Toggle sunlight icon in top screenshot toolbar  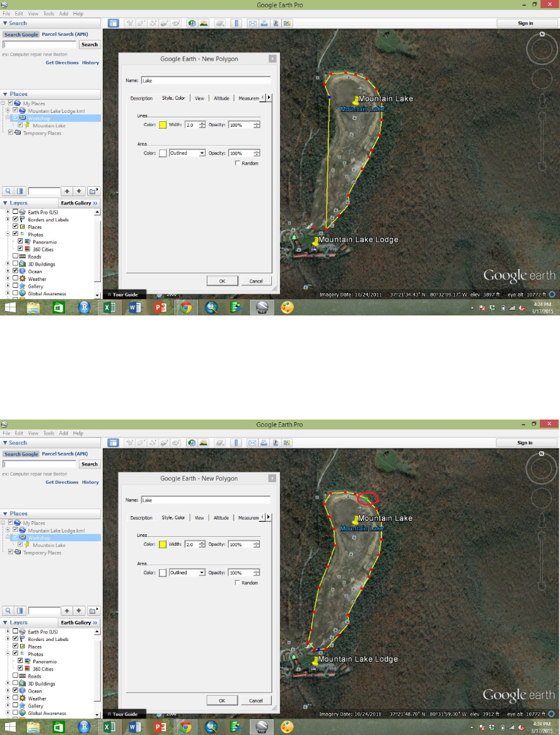pyautogui.click(x=204, y=23)
